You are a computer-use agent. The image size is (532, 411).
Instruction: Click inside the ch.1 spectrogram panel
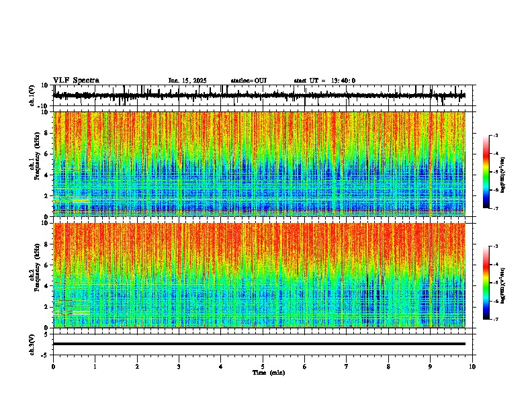259,164
